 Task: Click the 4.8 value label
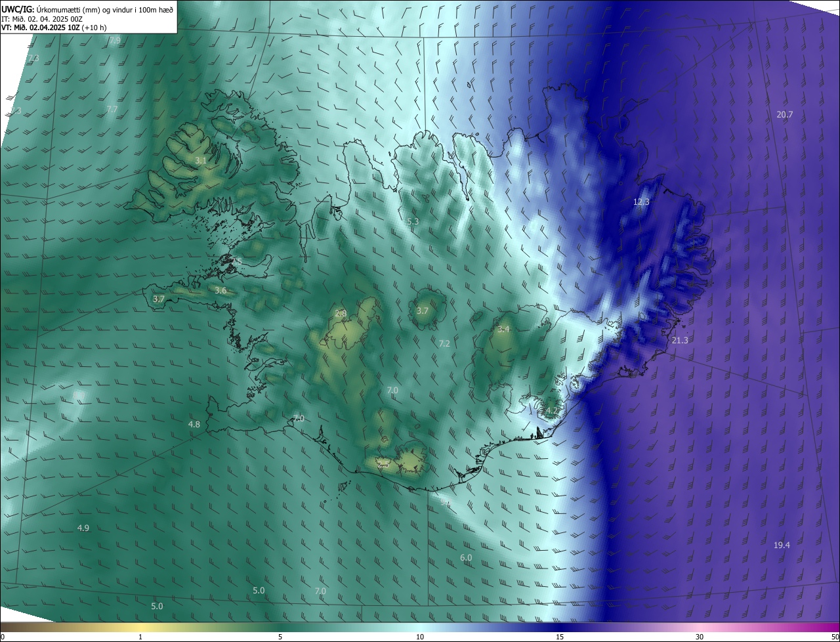click(194, 425)
